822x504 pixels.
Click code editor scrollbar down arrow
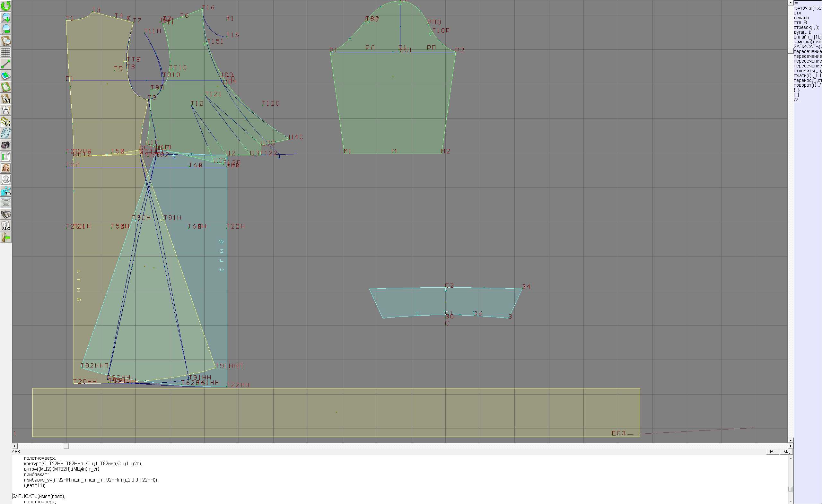791,501
